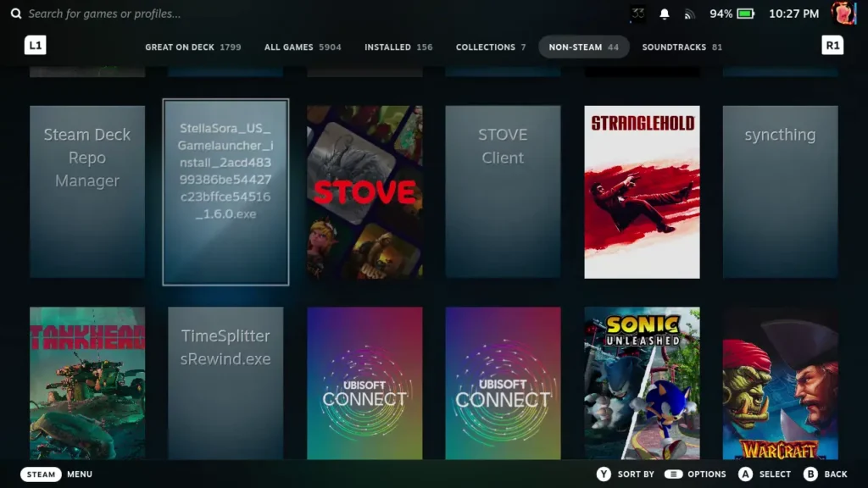The height and width of the screenshot is (488, 868).
Task: Select the Soundtracks tab
Action: click(682, 47)
